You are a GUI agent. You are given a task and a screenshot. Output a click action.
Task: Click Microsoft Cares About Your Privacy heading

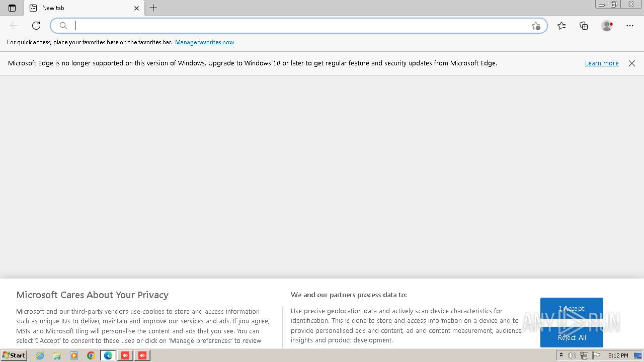(92, 295)
